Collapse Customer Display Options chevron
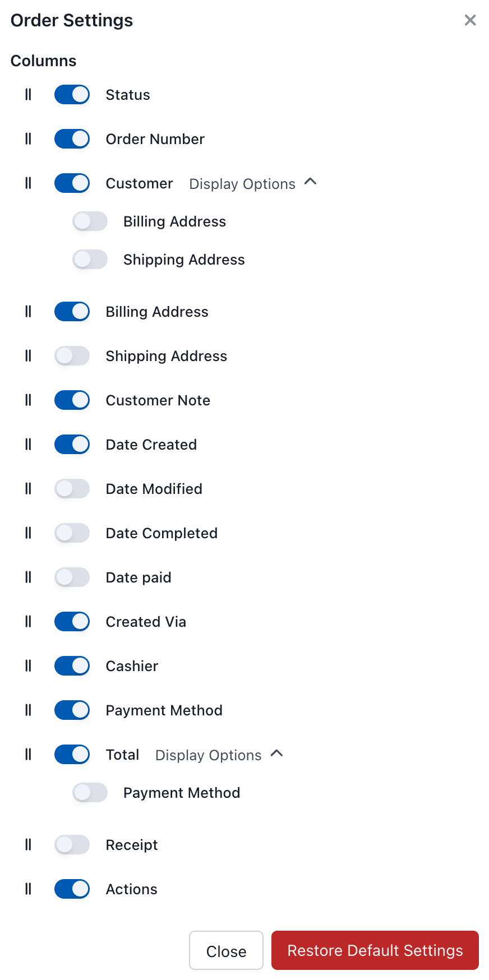This screenshot has height=980, width=489. coord(310,182)
